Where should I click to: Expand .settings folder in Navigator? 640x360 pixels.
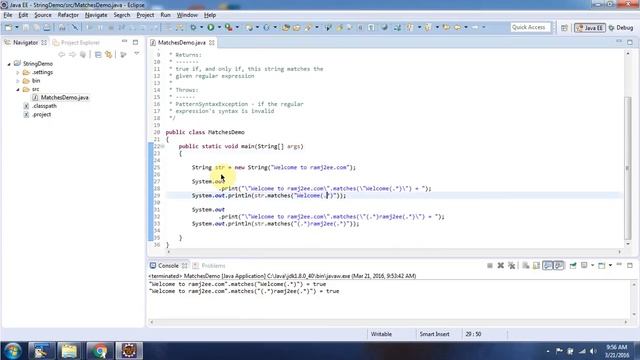[x=18, y=72]
